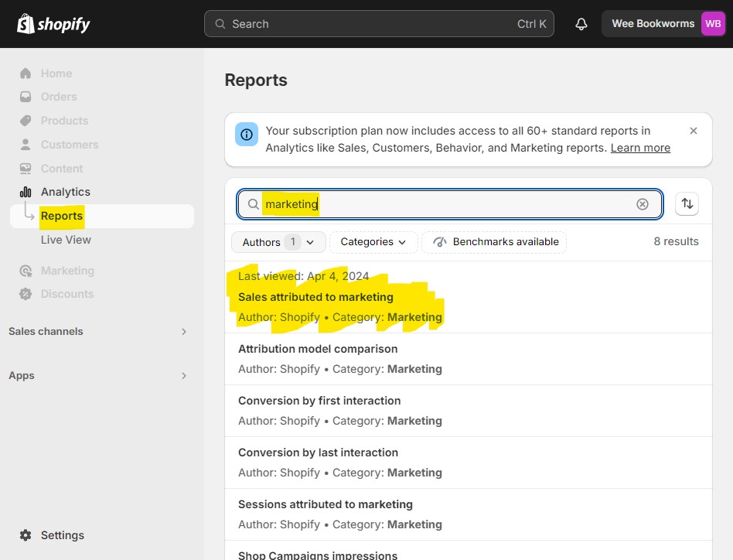
Task: Open Discounts in sidebar
Action: pos(67,294)
